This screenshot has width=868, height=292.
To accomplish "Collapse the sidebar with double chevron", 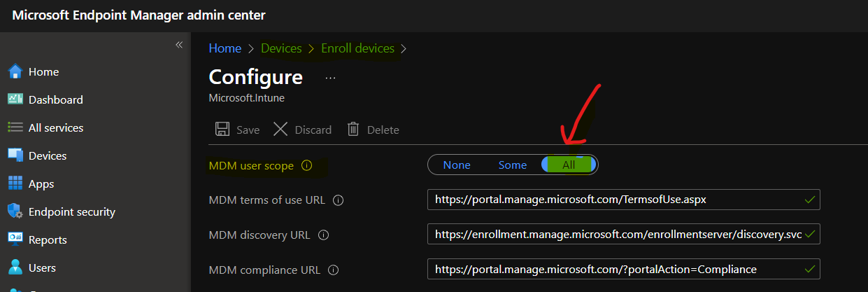I will coord(179,45).
